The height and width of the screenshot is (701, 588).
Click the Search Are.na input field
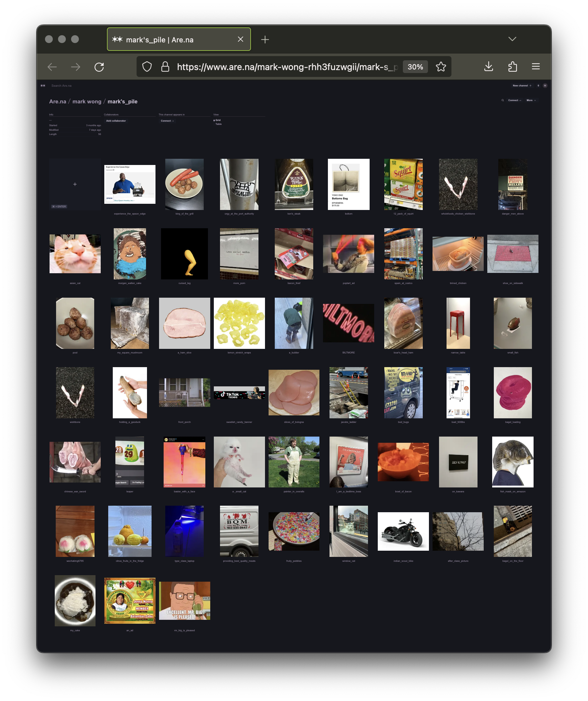pyautogui.click(x=61, y=86)
